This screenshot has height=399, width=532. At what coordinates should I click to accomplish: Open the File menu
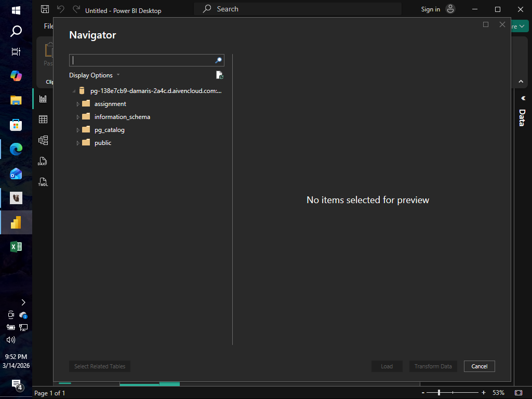coord(48,26)
